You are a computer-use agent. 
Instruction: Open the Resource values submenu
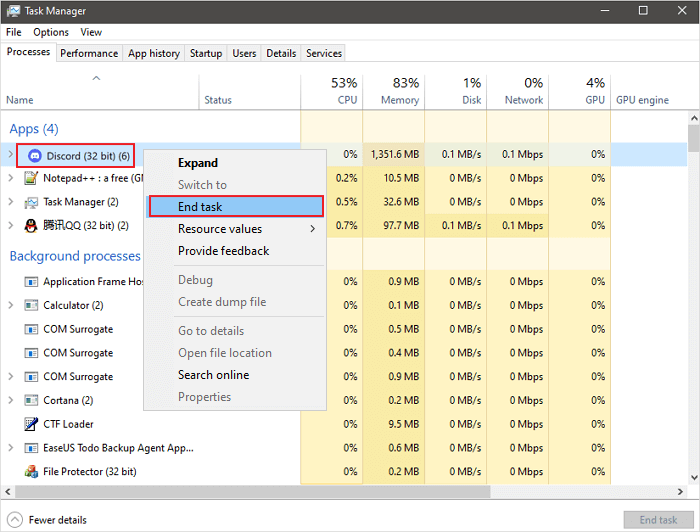coord(236,229)
